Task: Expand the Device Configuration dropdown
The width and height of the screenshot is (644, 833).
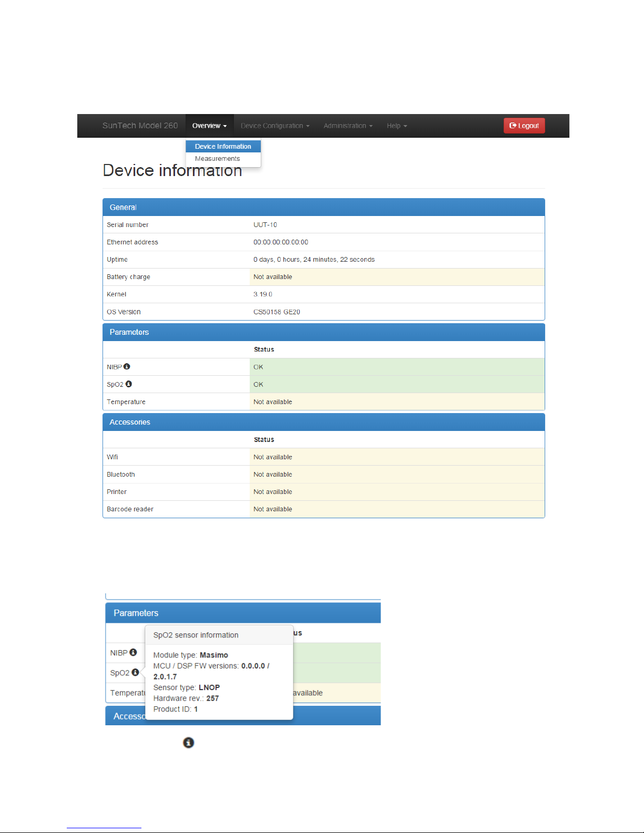Action: coord(275,126)
